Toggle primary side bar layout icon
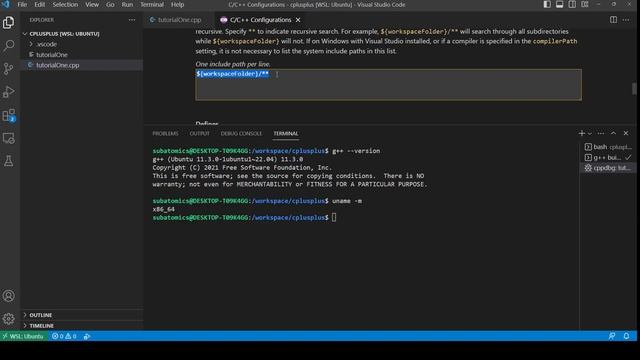The height and width of the screenshot is (360, 640). point(547,4)
